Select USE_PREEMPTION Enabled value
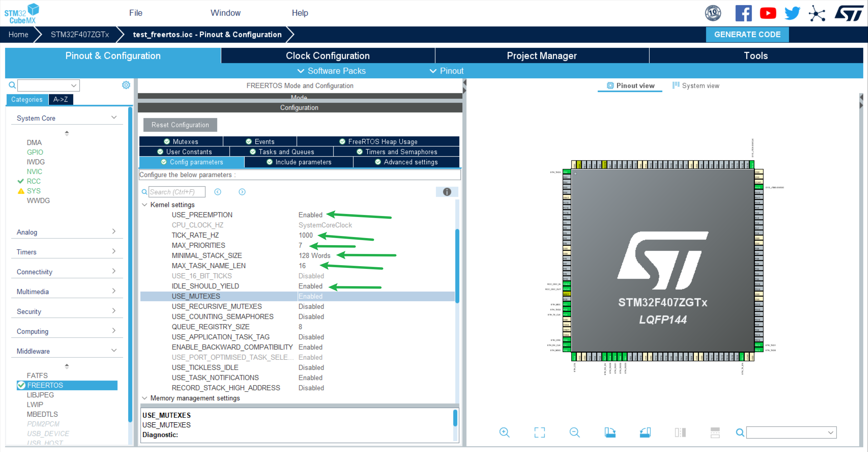 point(310,215)
